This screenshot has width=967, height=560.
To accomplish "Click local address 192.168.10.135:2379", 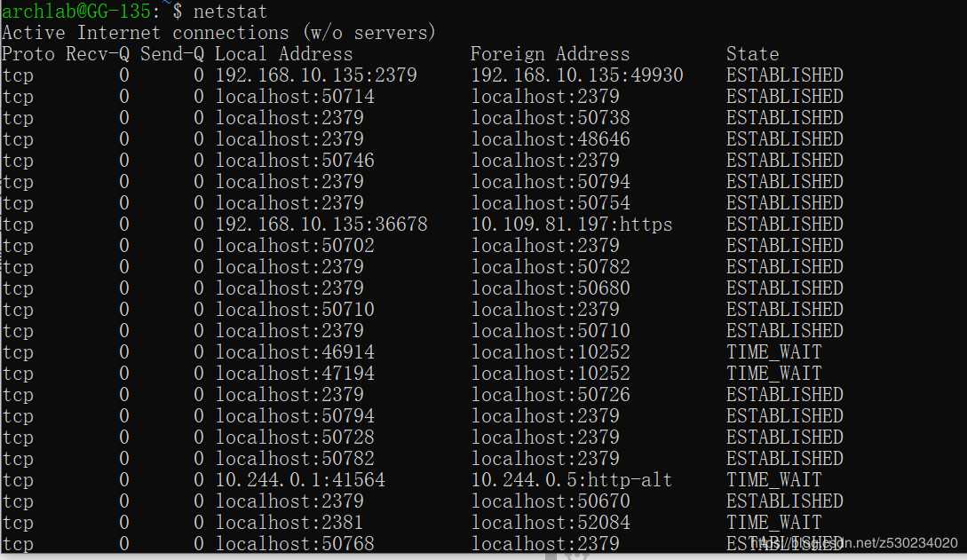I will 316,75.
